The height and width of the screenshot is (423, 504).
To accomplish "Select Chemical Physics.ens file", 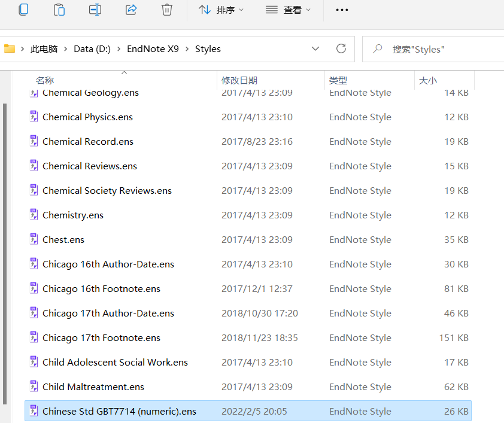I will click(248, 117).
